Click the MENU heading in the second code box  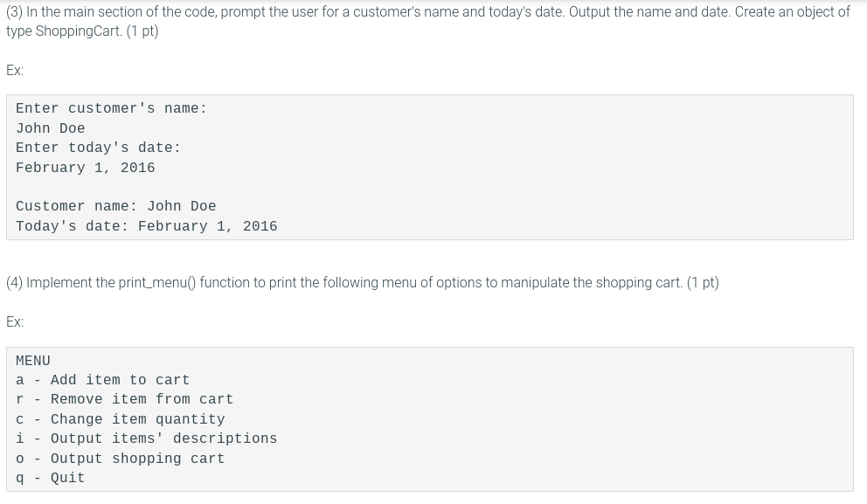coord(32,361)
